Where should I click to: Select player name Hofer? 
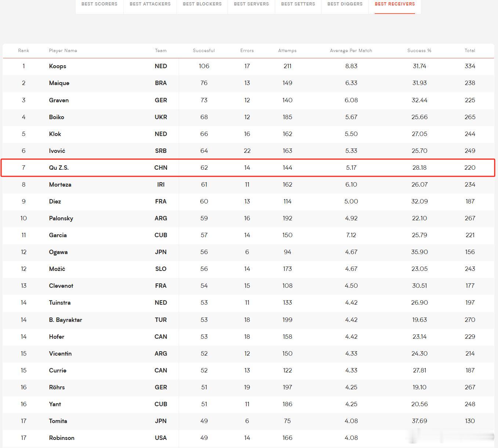coord(57,337)
